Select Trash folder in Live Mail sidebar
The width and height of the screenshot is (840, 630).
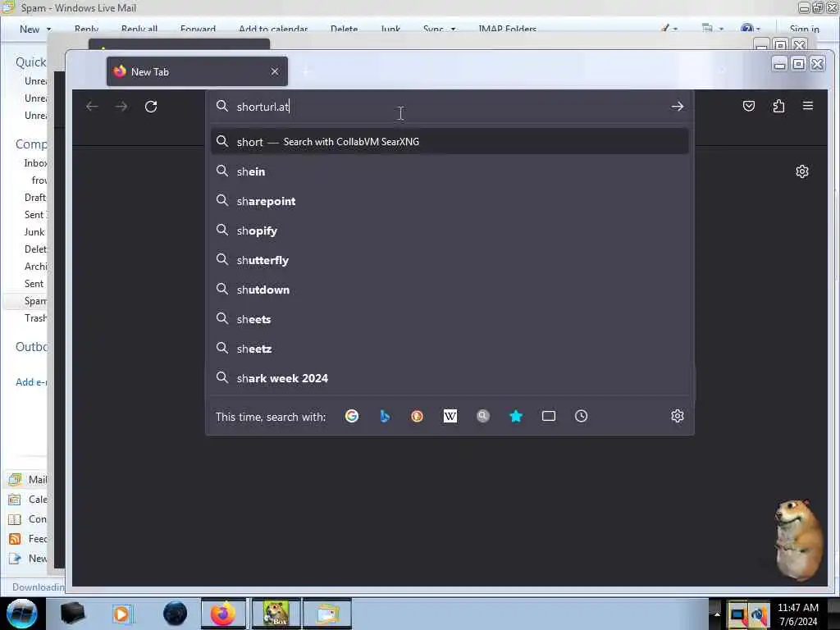click(35, 317)
